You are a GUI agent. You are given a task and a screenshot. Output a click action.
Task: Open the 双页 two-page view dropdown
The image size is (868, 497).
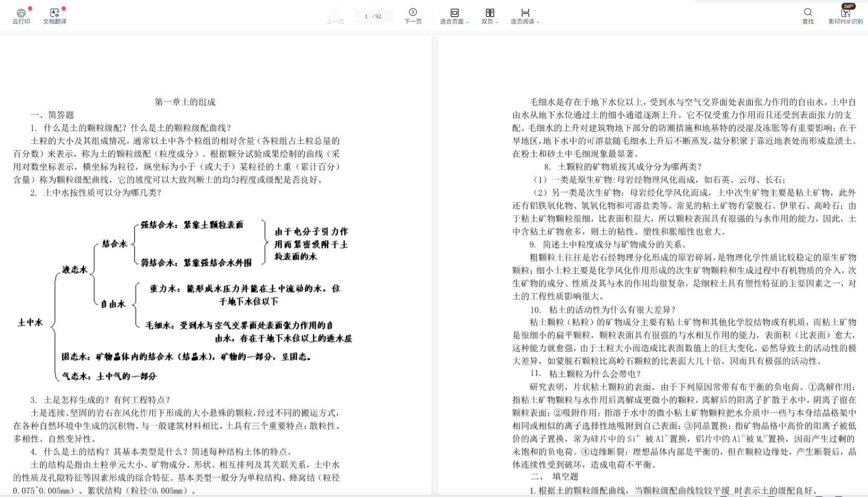click(x=490, y=16)
